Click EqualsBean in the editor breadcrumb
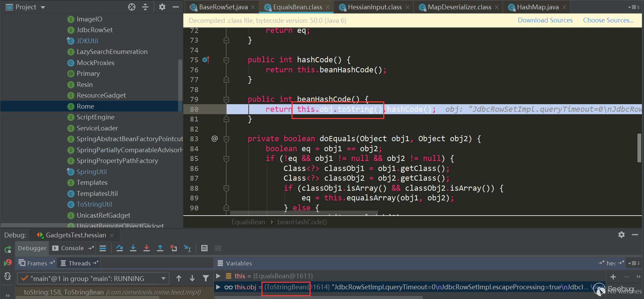 coord(248,222)
